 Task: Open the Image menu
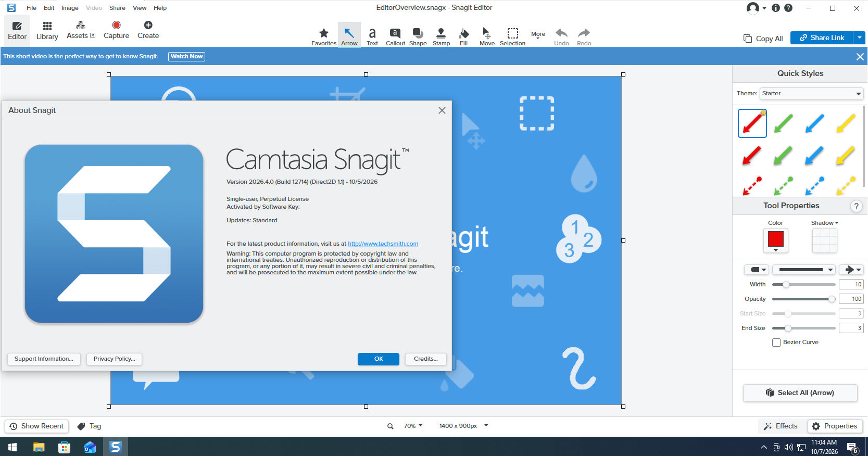point(70,8)
